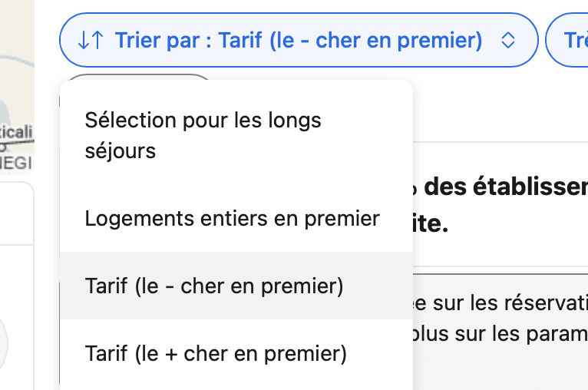Click the blank area under the last sort option

[x=236, y=388]
